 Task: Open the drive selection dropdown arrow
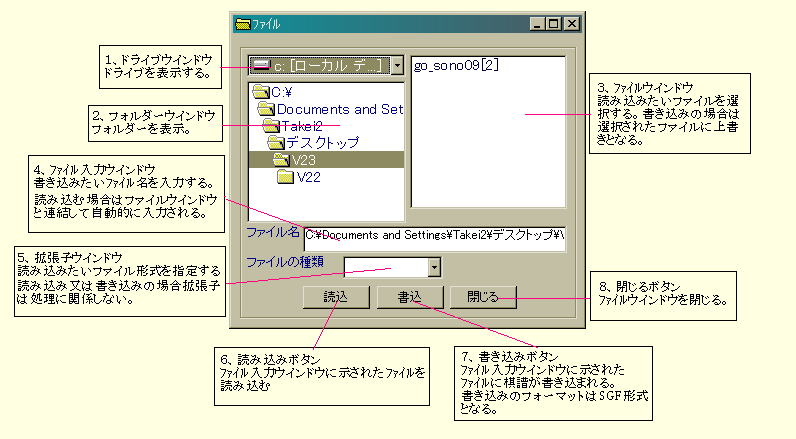click(397, 65)
